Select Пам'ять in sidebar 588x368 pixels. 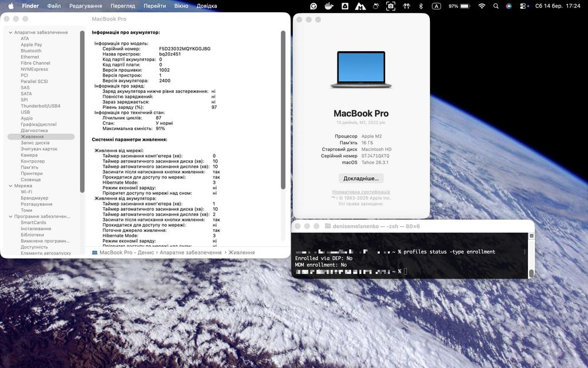(x=29, y=167)
